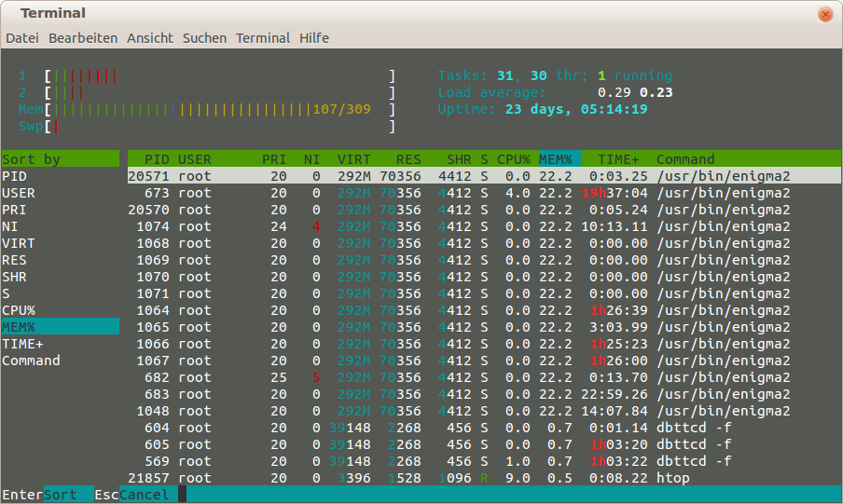
Task: Choose USER as the sort column
Action: [19, 193]
